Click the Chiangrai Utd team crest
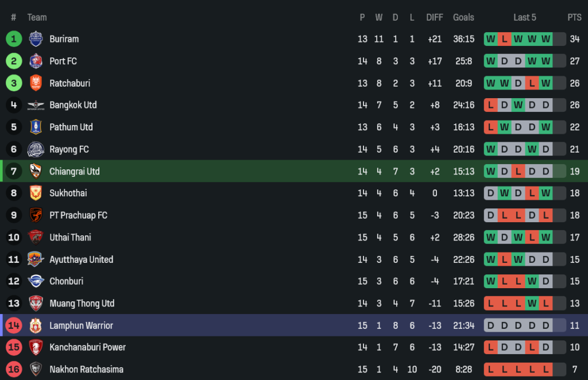588x380 pixels. click(36, 171)
